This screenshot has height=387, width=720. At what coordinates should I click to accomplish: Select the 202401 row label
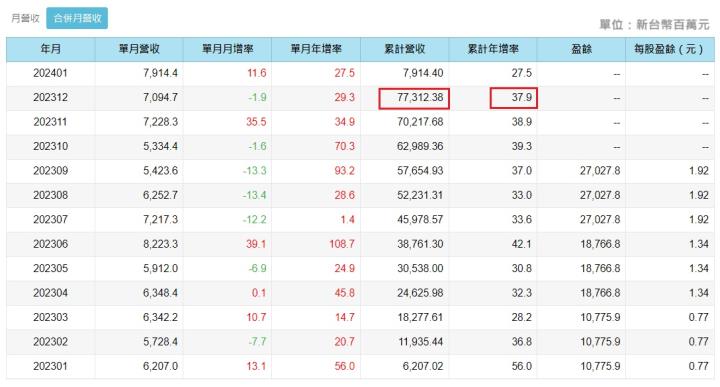[x=51, y=73]
